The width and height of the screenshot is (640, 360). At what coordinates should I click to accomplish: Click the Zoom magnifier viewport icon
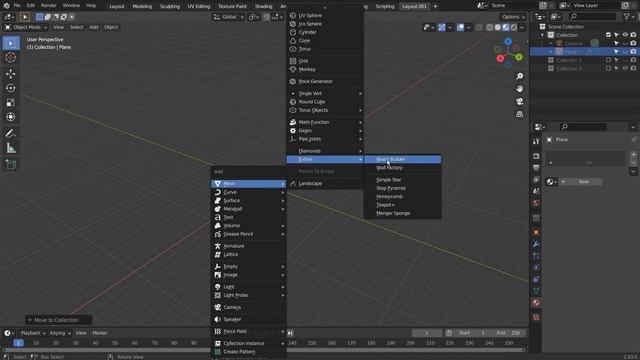point(519,76)
